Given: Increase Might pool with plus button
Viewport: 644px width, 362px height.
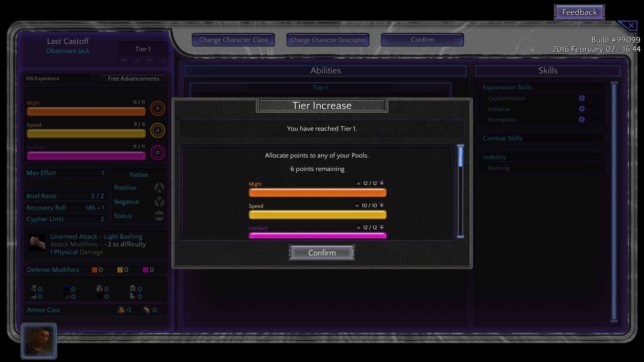Looking at the screenshot, I should point(382,183).
